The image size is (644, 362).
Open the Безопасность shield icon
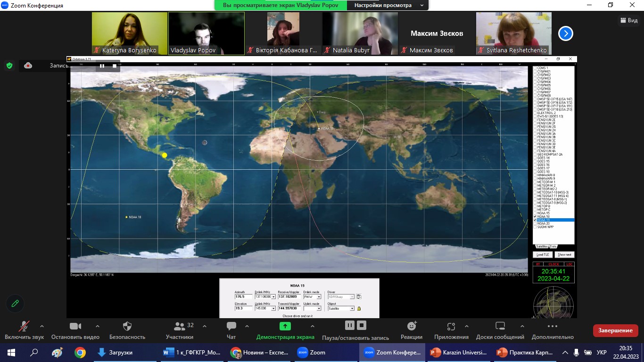(127, 326)
